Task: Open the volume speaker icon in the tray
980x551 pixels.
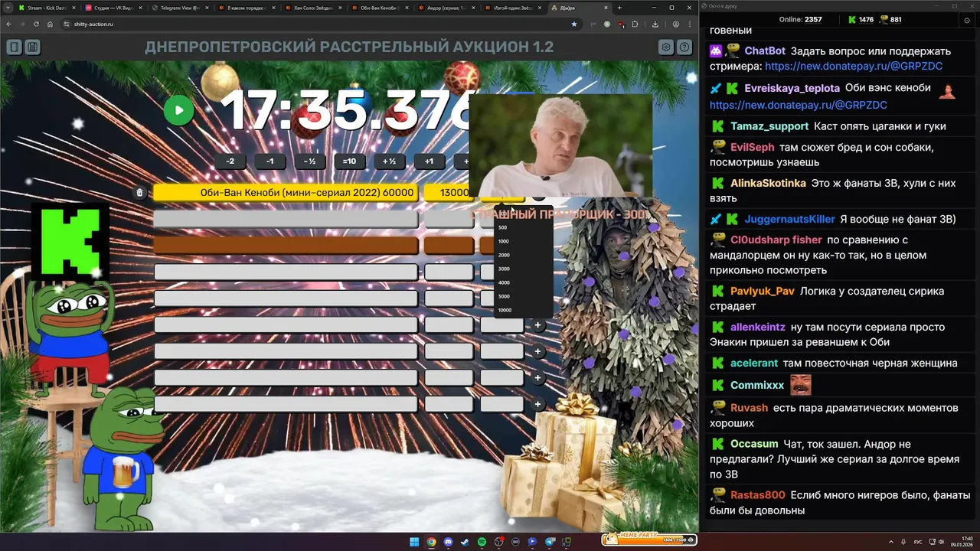Action: 943,542
